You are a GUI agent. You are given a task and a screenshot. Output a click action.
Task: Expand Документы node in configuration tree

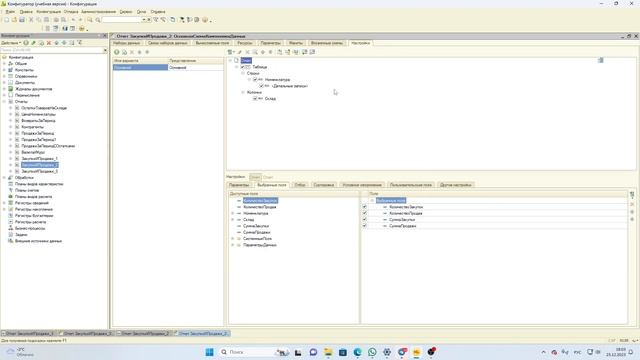(4, 82)
